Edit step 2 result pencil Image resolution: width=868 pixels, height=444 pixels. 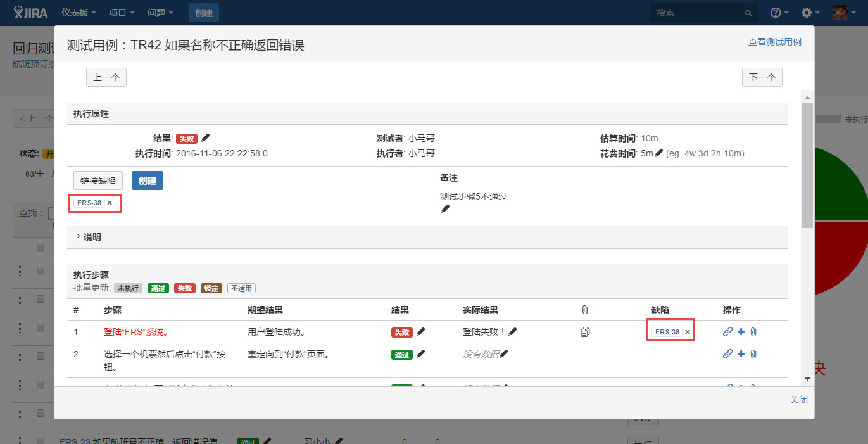(422, 353)
